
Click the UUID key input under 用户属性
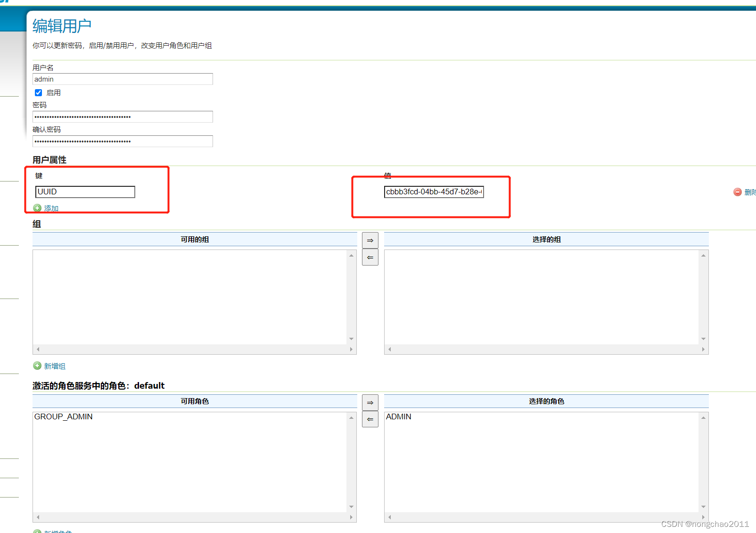pyautogui.click(x=85, y=192)
